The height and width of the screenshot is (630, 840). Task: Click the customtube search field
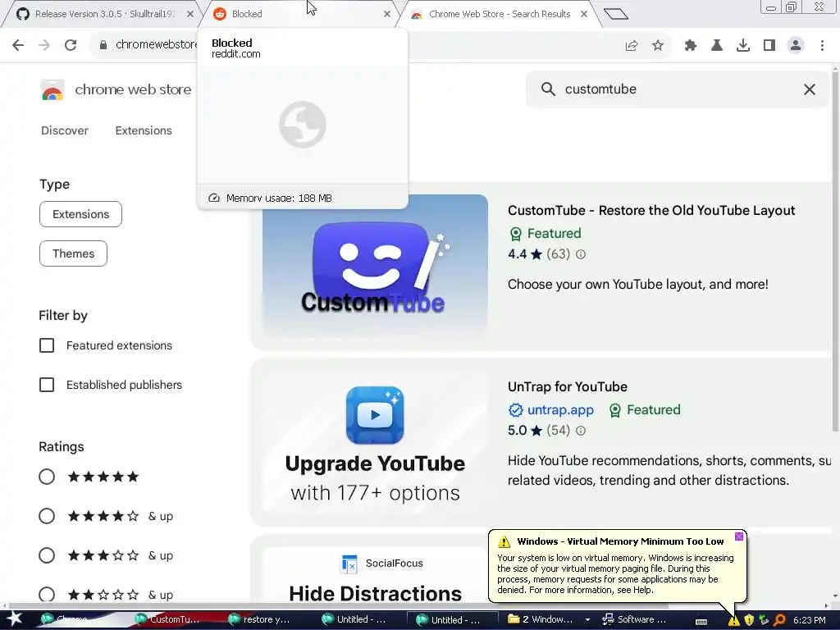[x=678, y=89]
